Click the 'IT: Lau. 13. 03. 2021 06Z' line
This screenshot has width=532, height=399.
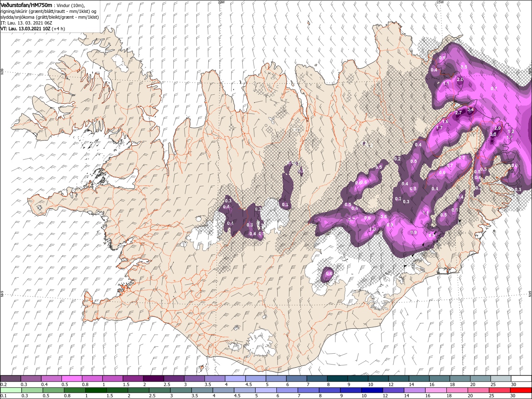pos(26,23)
